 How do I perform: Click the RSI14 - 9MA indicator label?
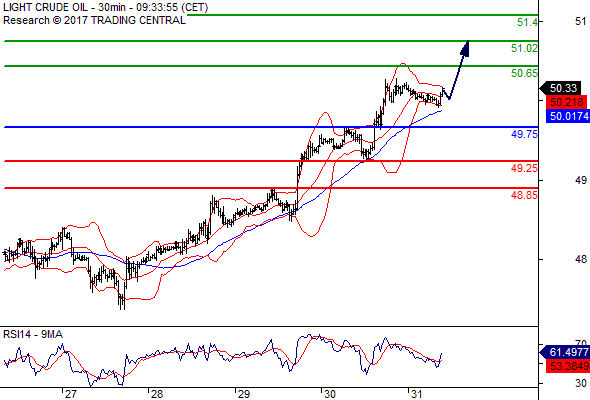pos(33,334)
